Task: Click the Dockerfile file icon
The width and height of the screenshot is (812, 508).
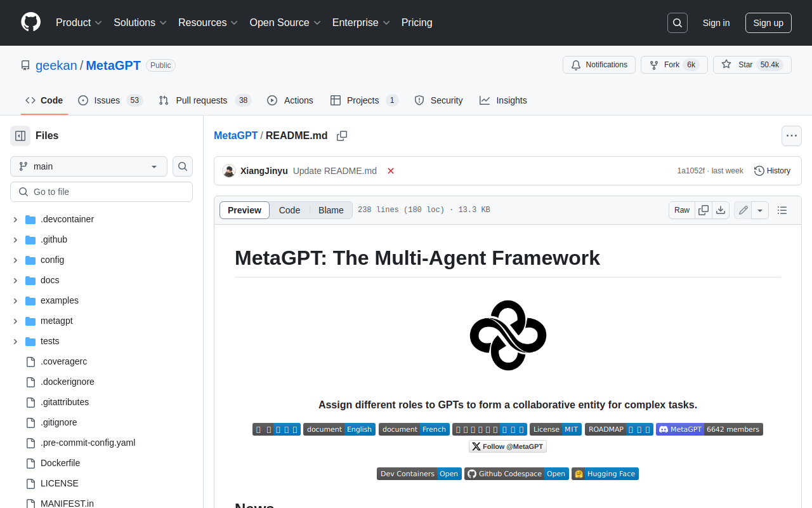Action: pos(30,463)
